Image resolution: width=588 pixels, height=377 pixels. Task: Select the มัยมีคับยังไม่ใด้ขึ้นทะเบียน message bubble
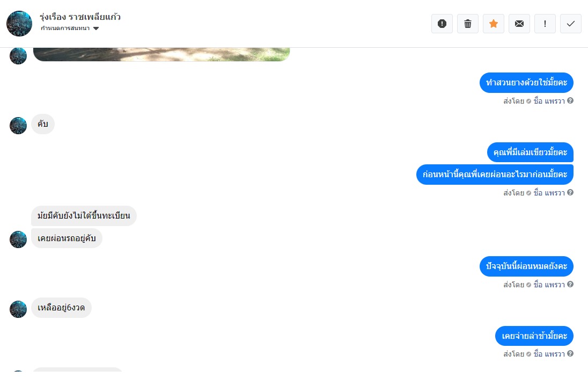(84, 216)
